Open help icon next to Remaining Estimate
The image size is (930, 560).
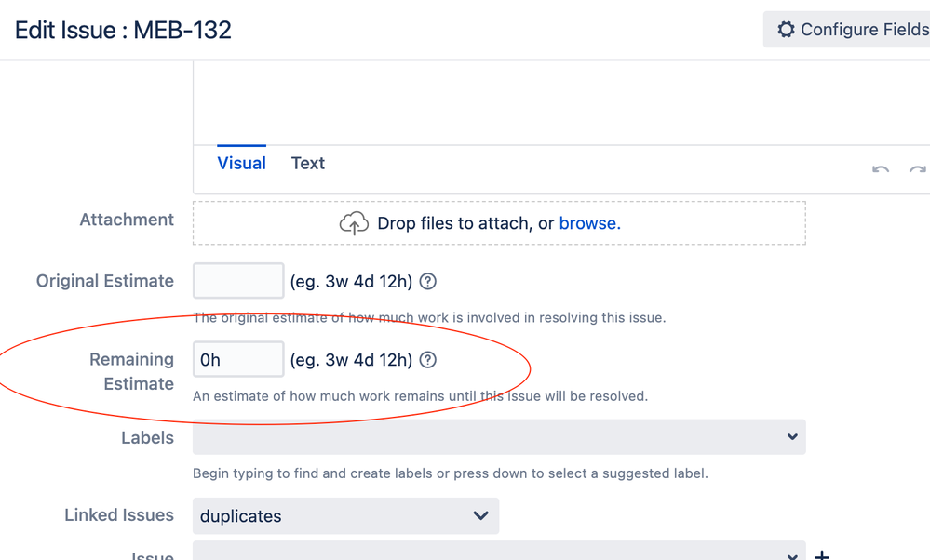(x=427, y=360)
